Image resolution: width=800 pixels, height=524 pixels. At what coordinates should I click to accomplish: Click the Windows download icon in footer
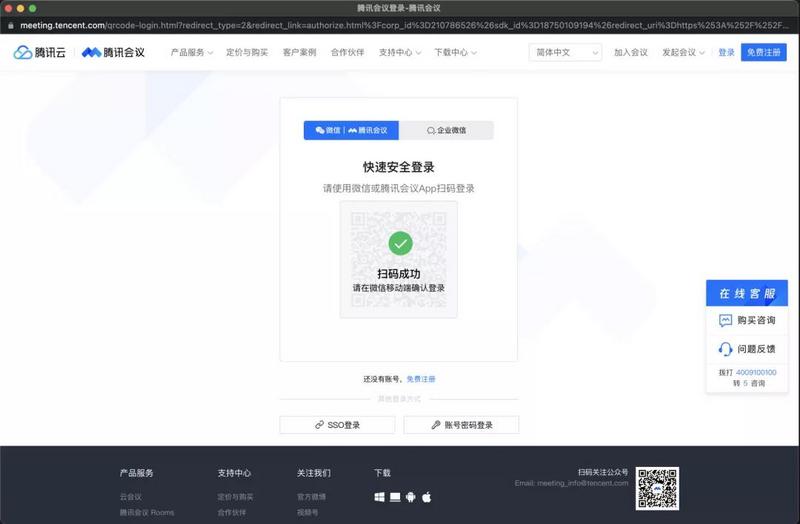pos(379,497)
